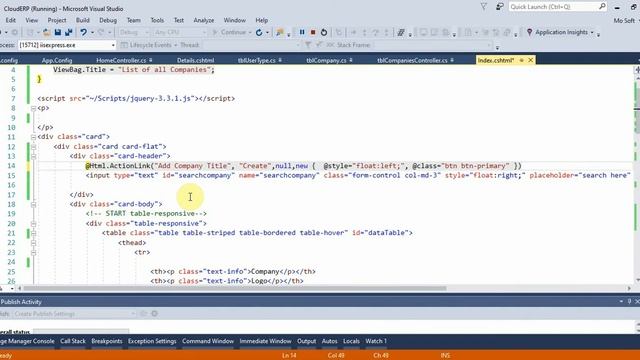Click the Quick Launch search magnifier icon
The width and height of the screenshot is (640, 360).
click(x=602, y=7)
